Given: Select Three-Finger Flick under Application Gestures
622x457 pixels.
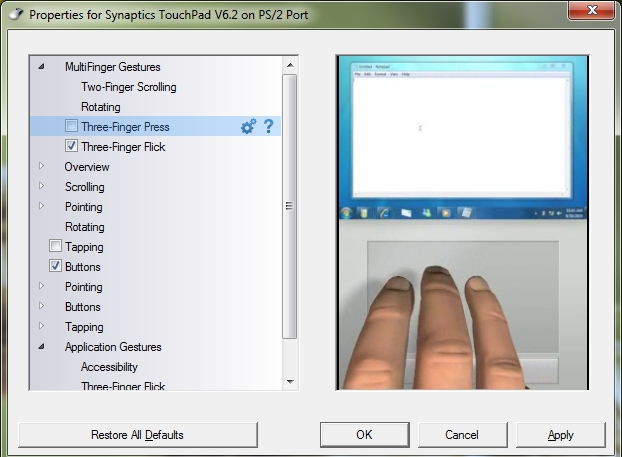Looking at the screenshot, I should 123,386.
